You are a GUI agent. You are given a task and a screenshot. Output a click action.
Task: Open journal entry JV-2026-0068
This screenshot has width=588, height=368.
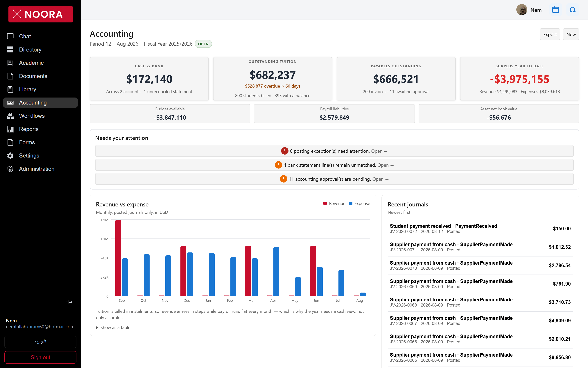pyautogui.click(x=480, y=302)
